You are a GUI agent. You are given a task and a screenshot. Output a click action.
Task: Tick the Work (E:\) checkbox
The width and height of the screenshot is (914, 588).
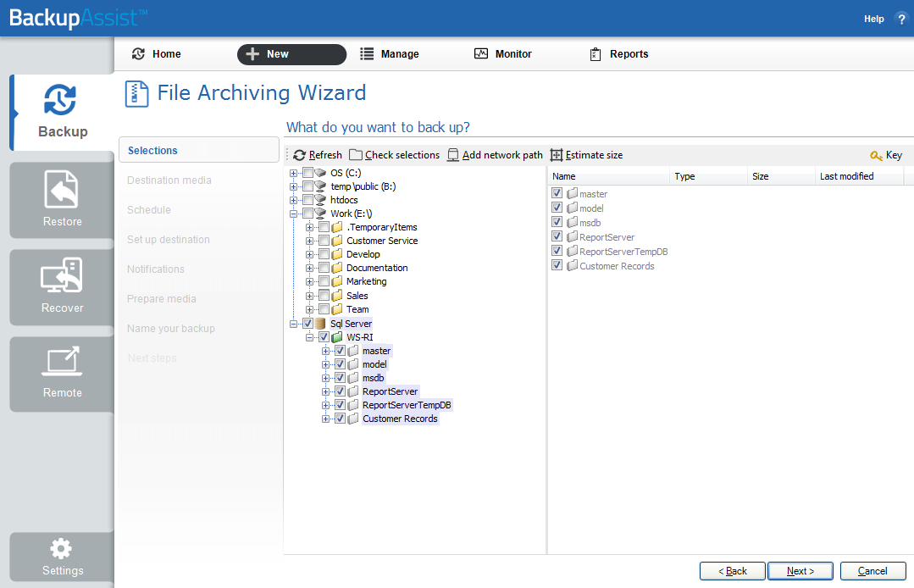click(x=307, y=214)
